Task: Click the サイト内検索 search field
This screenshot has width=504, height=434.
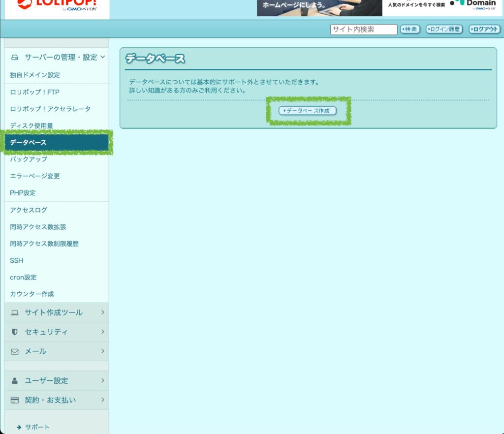Action: [363, 30]
